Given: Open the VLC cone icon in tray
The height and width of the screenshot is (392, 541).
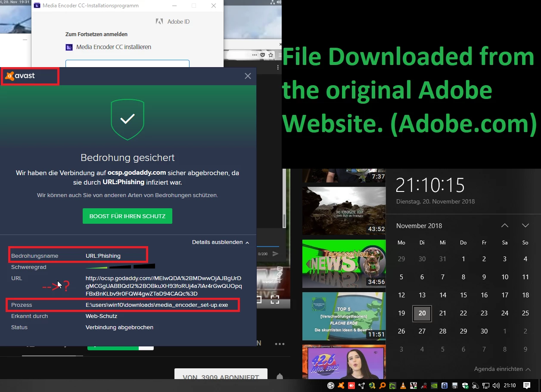Looking at the screenshot, I should coord(403,386).
